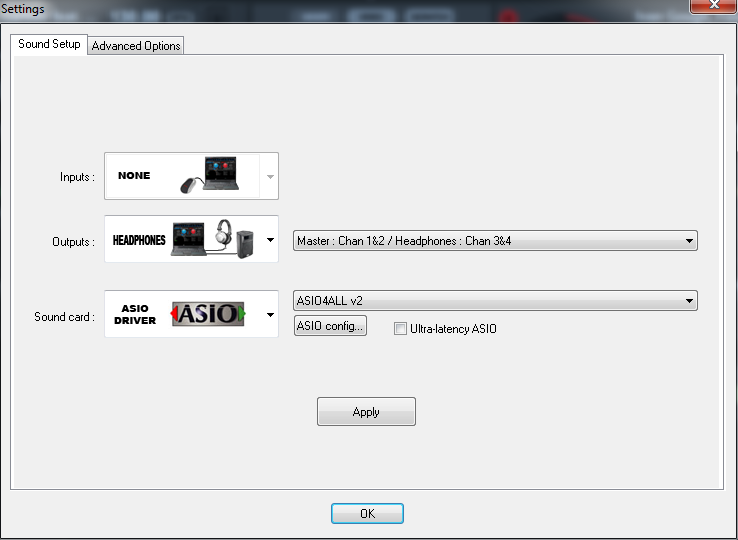This screenshot has width=738, height=540.
Task: Enable the Ultra-latency ASIO checkbox
Action: tap(400, 329)
